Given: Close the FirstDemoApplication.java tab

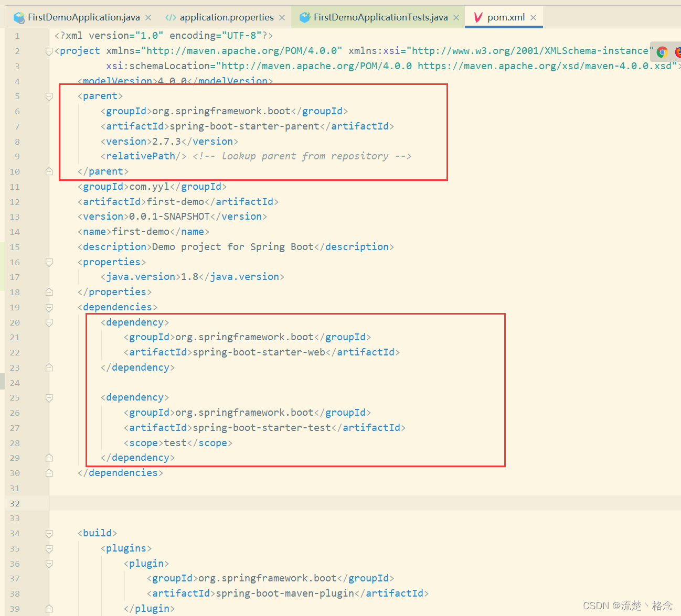Looking at the screenshot, I should (148, 18).
